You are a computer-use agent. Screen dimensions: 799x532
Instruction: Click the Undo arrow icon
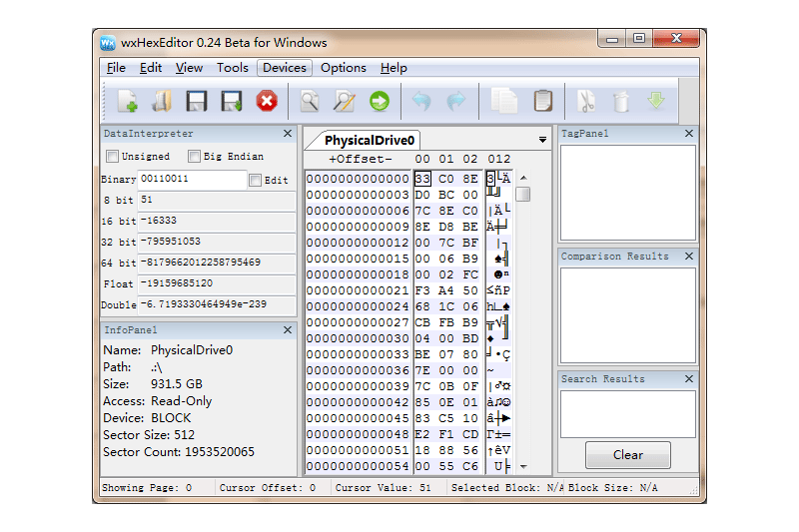(421, 101)
